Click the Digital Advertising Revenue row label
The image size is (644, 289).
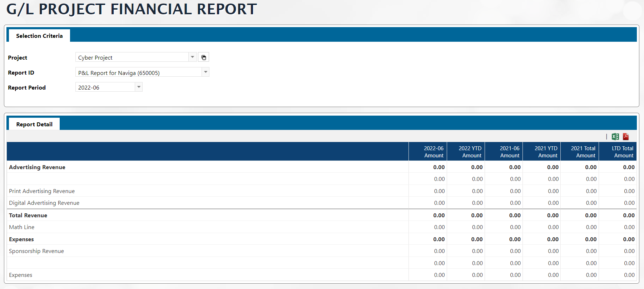tap(44, 203)
